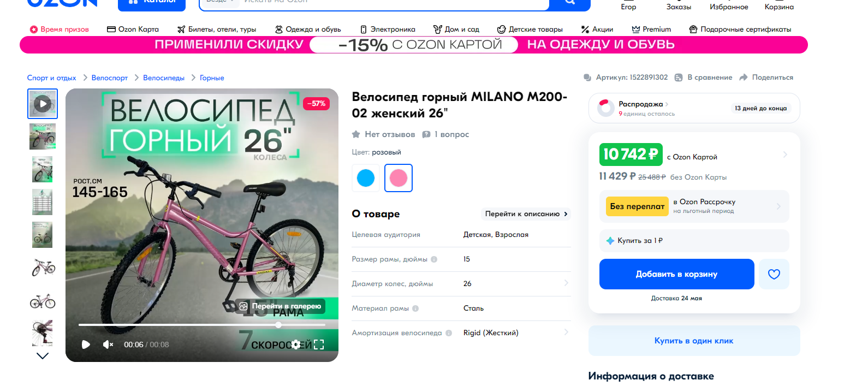Click the compare icon next to 'В сравнение'
This screenshot has width=868, height=386.
click(x=679, y=78)
